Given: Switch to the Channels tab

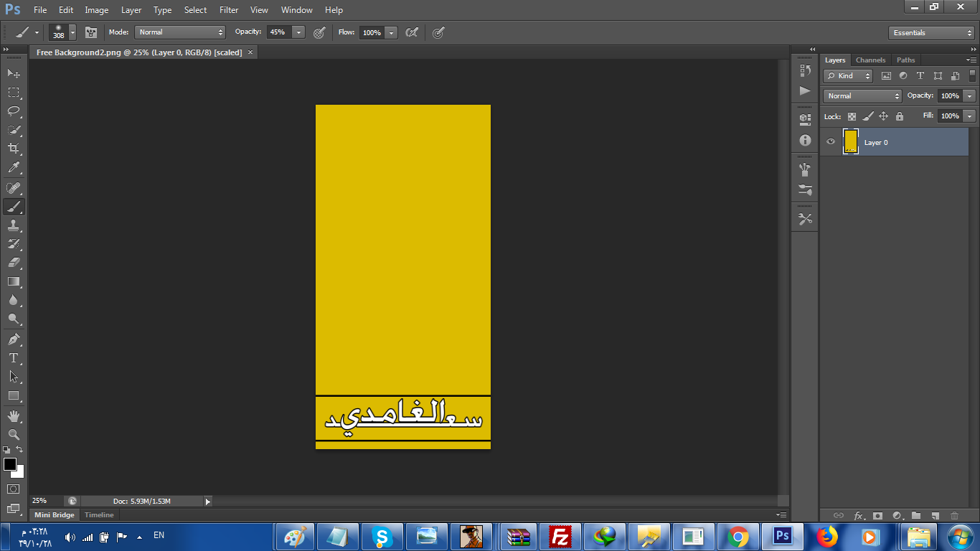Looking at the screenshot, I should coord(870,60).
